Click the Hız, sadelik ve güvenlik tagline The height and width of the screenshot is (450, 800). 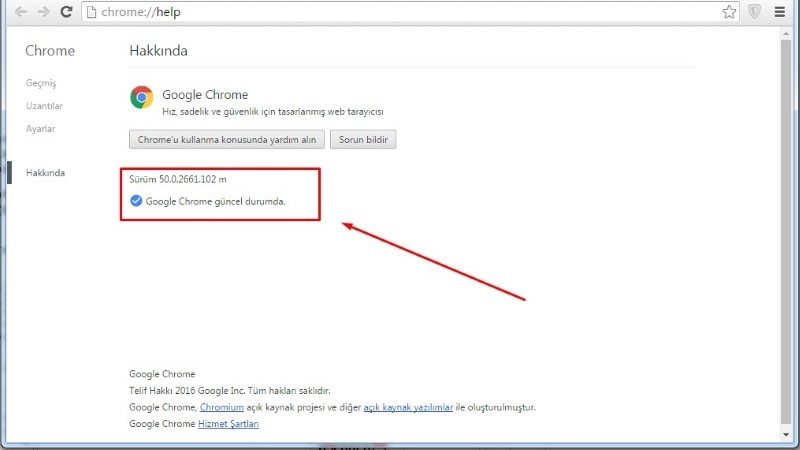coord(273,111)
